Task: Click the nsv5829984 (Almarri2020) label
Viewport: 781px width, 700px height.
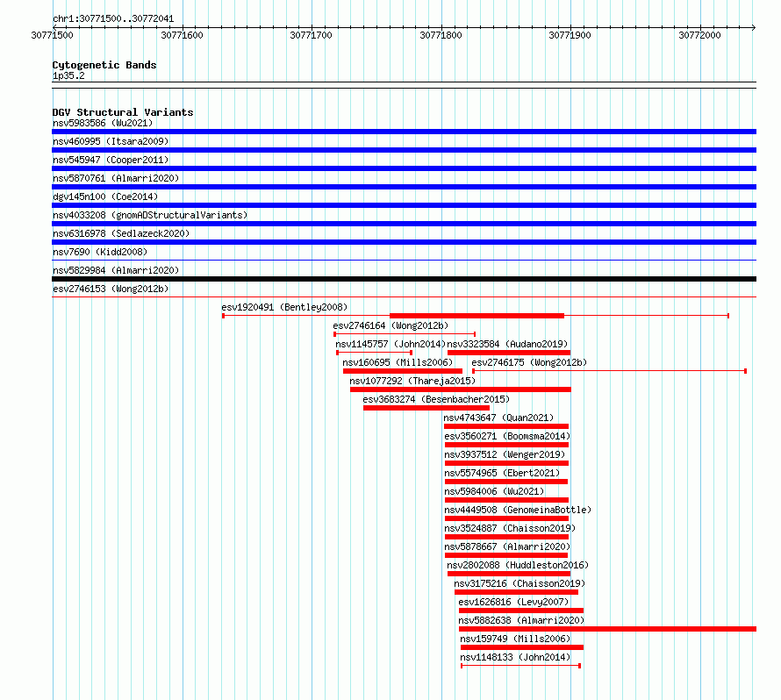Action: click(116, 270)
